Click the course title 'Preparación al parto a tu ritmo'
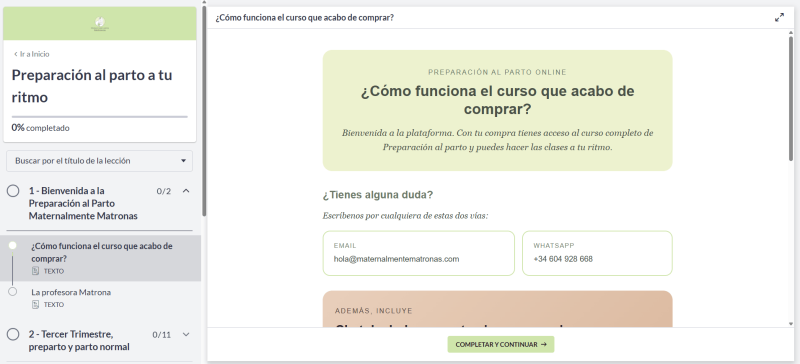Image resolution: width=800 pixels, height=364 pixels. [x=92, y=86]
